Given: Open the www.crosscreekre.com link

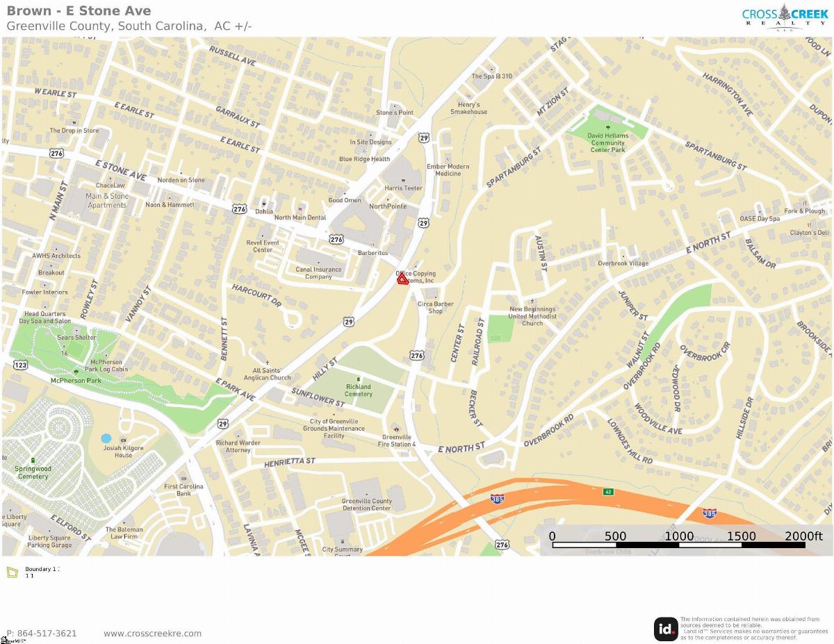Looking at the screenshot, I should (x=152, y=634).
